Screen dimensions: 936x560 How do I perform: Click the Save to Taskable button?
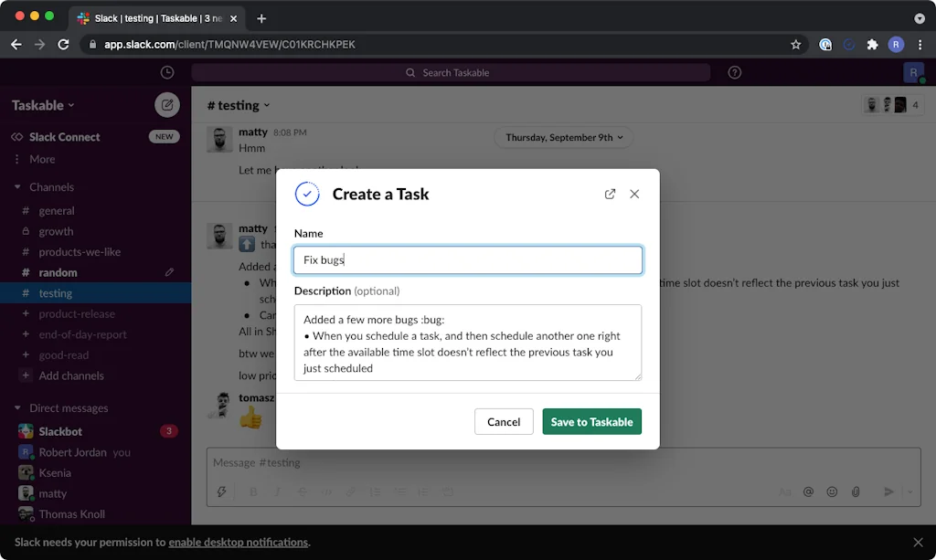(x=591, y=421)
